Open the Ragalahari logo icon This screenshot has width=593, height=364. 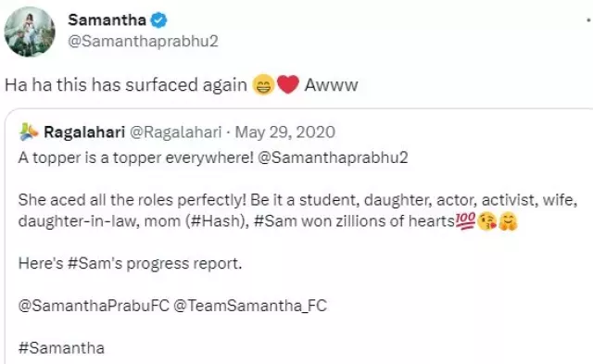click(x=29, y=132)
